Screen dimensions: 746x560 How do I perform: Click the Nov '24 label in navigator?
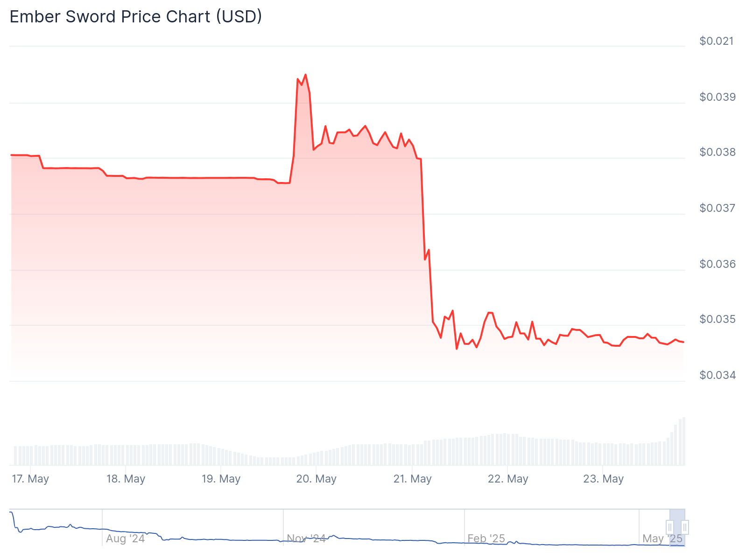[x=306, y=539]
